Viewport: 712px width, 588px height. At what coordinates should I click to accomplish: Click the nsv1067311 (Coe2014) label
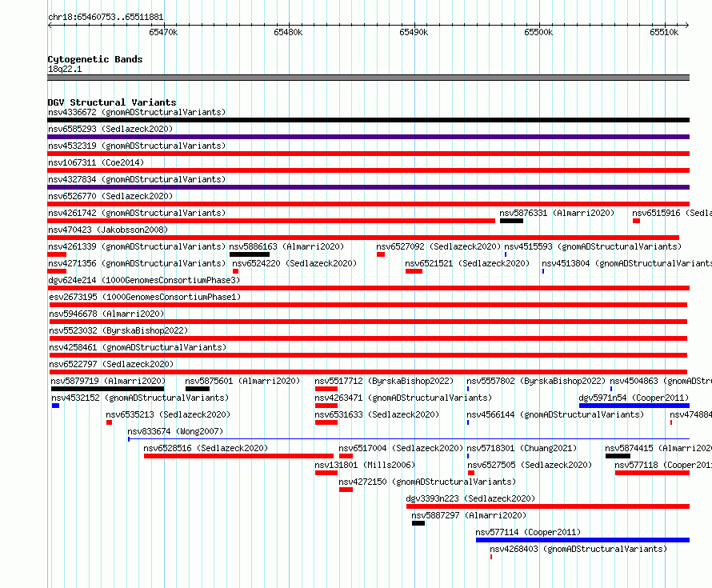[96, 162]
